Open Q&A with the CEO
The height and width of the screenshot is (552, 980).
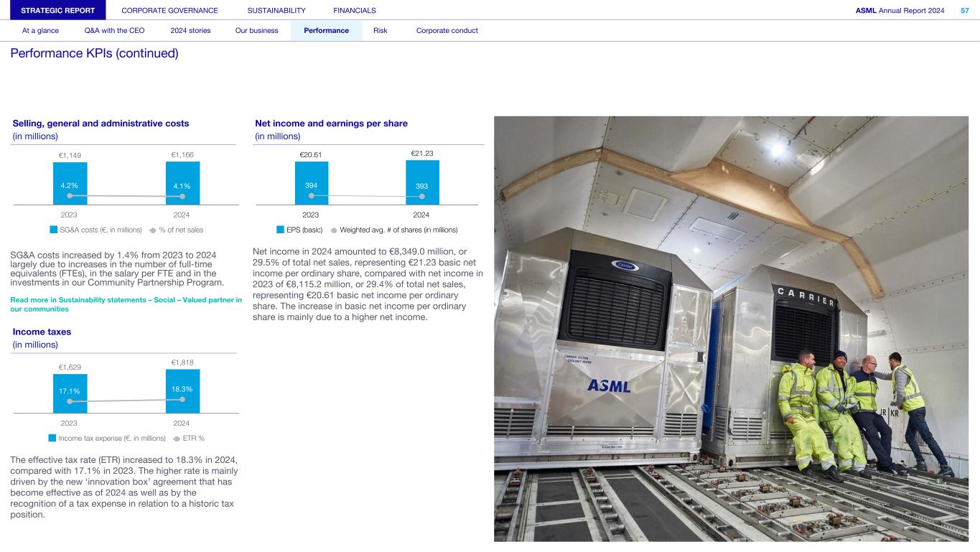(x=114, y=31)
